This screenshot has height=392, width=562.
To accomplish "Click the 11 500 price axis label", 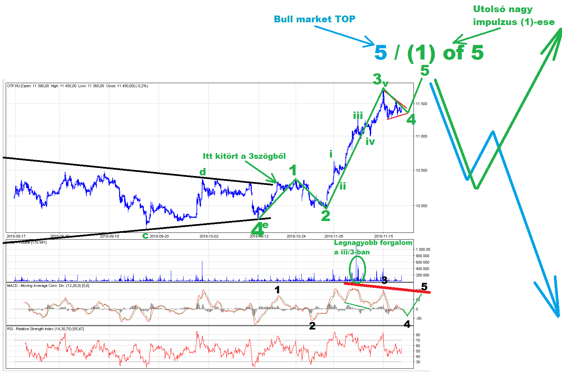I will point(421,104).
